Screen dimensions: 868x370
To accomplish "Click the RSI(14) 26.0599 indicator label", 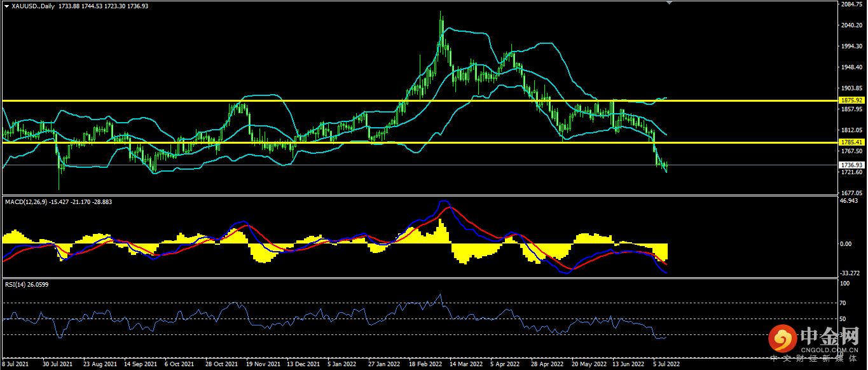I will click(26, 284).
